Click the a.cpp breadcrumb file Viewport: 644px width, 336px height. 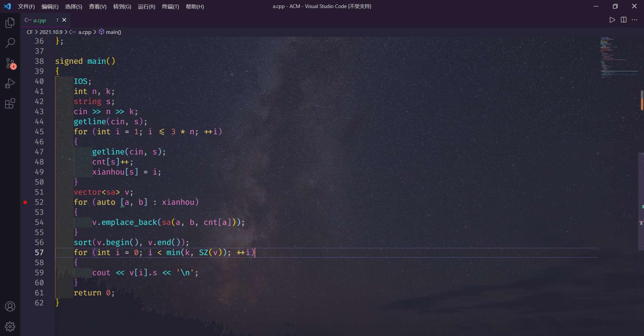tap(85, 32)
